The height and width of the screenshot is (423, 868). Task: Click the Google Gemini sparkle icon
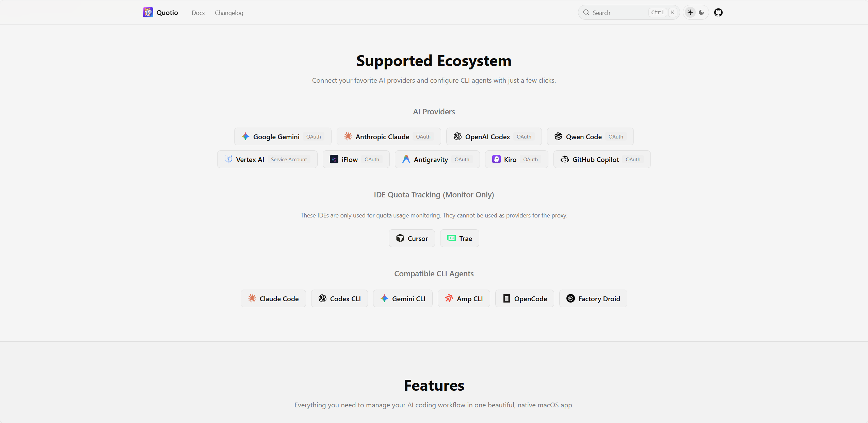245,136
